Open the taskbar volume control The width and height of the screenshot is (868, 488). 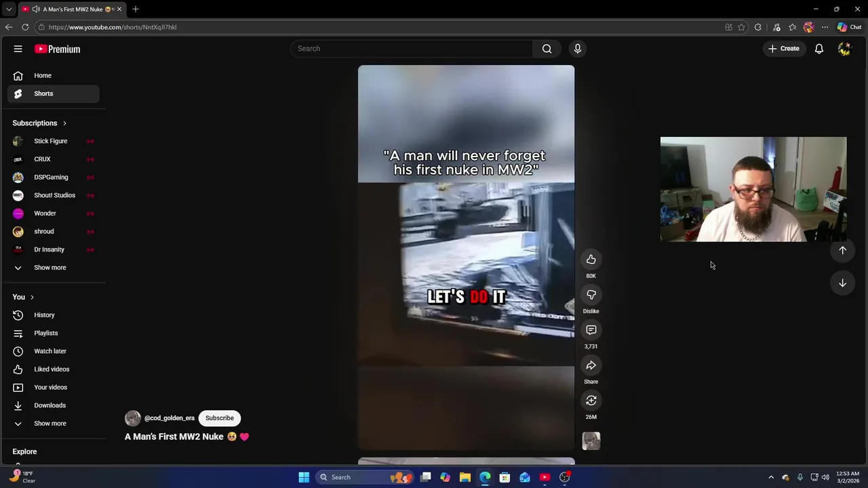pyautogui.click(x=825, y=477)
